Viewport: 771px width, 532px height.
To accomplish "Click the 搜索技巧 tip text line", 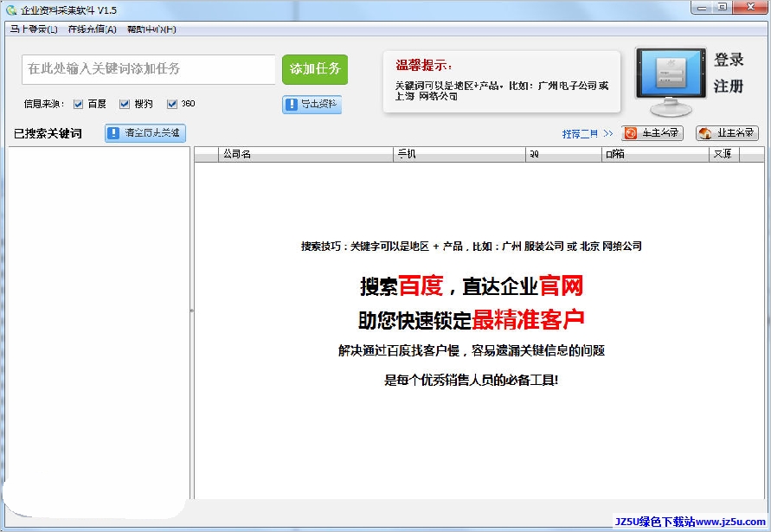I will click(471, 247).
